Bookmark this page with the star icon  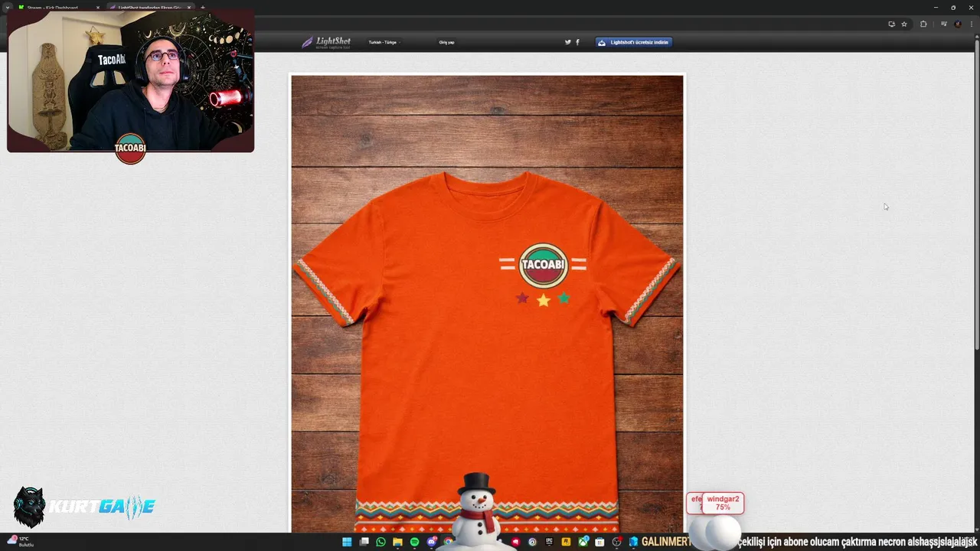(904, 24)
